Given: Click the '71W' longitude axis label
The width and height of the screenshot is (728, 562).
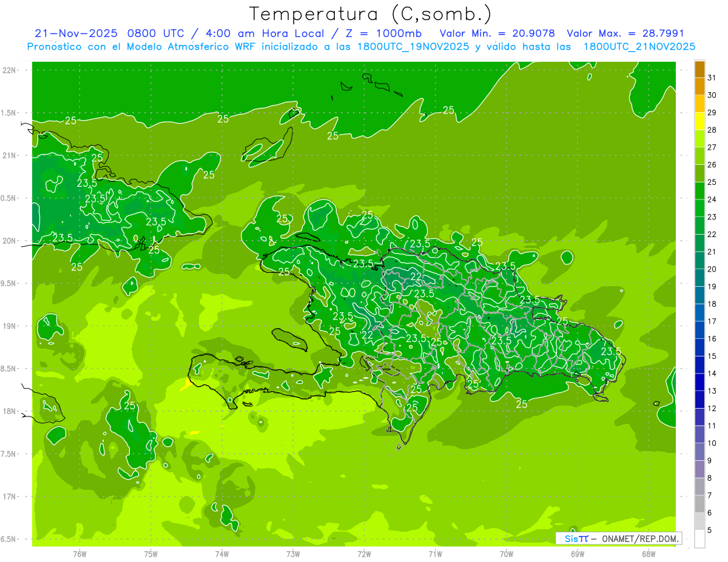Looking at the screenshot, I should click(435, 554).
